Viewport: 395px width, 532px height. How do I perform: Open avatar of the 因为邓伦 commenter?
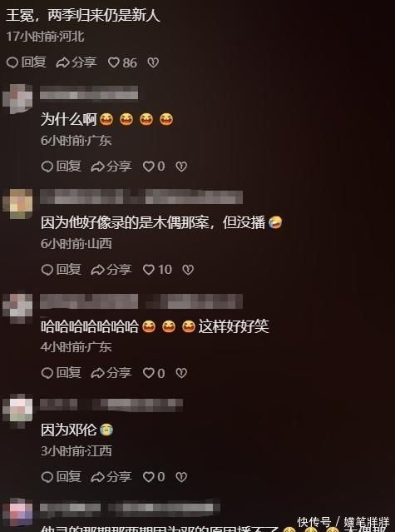click(17, 410)
